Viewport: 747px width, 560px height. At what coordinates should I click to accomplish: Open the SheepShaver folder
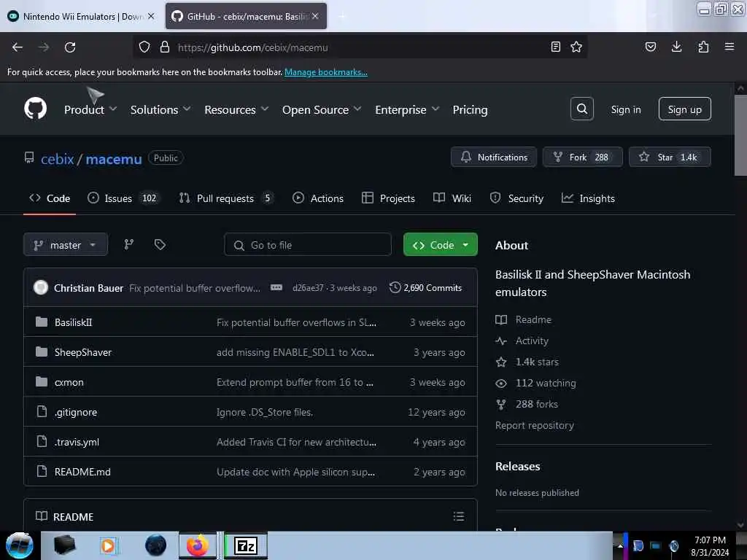click(x=83, y=352)
